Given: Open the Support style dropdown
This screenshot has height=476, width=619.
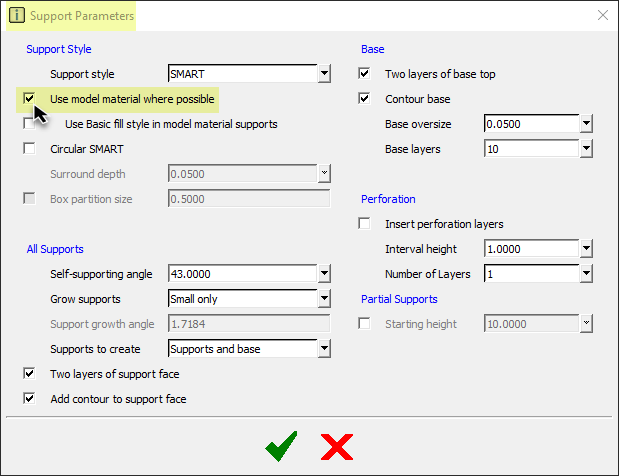Looking at the screenshot, I should [x=324, y=74].
